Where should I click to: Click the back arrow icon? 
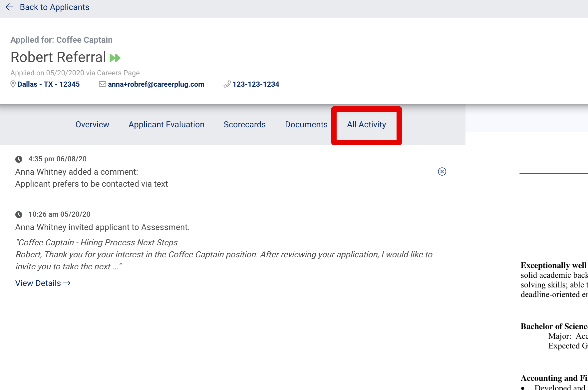[9, 7]
